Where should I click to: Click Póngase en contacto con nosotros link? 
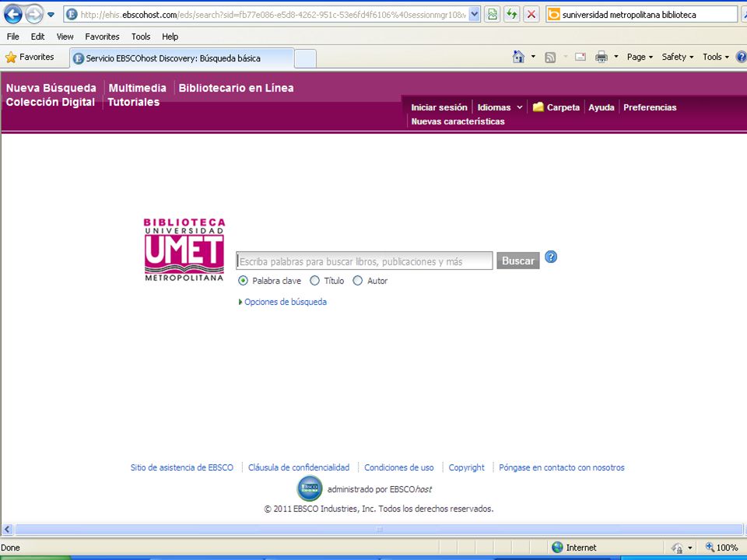coord(561,467)
